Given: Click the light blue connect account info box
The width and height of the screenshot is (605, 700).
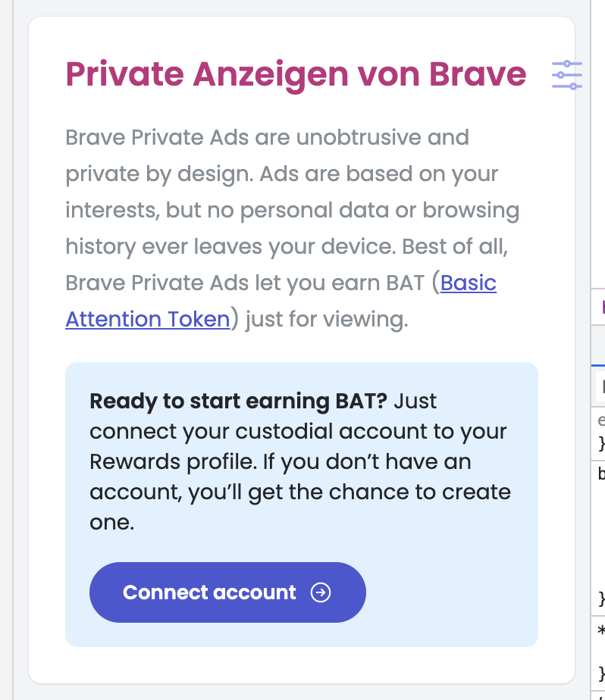Looking at the screenshot, I should [x=302, y=505].
